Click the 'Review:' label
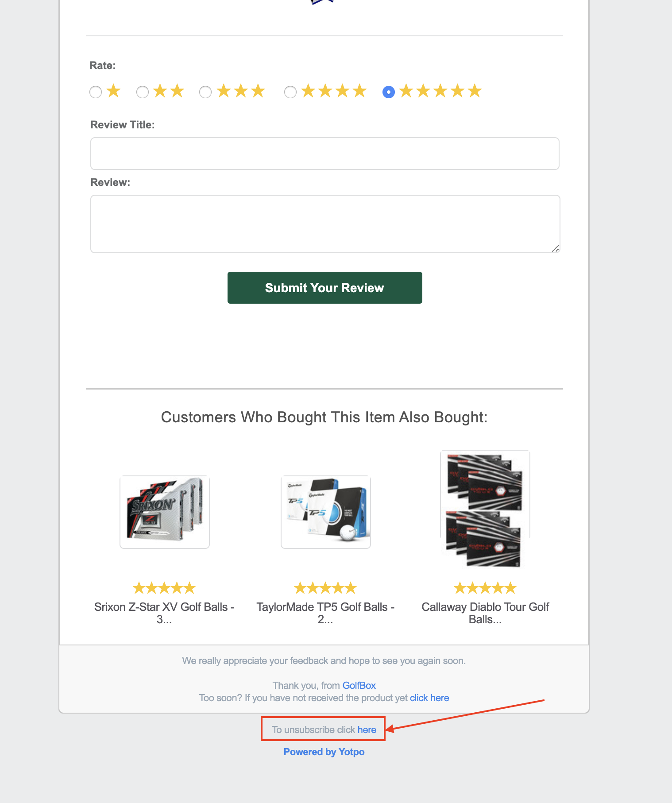672x803 pixels. (110, 182)
